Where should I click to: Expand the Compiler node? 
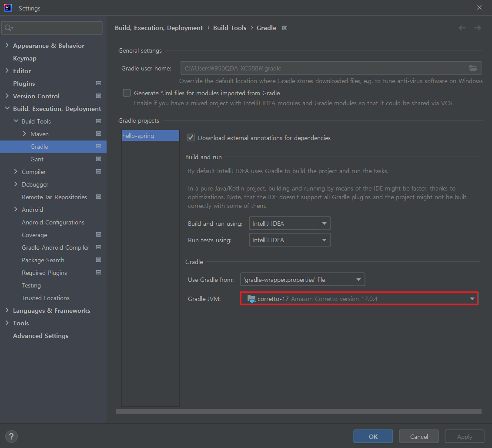click(x=16, y=172)
